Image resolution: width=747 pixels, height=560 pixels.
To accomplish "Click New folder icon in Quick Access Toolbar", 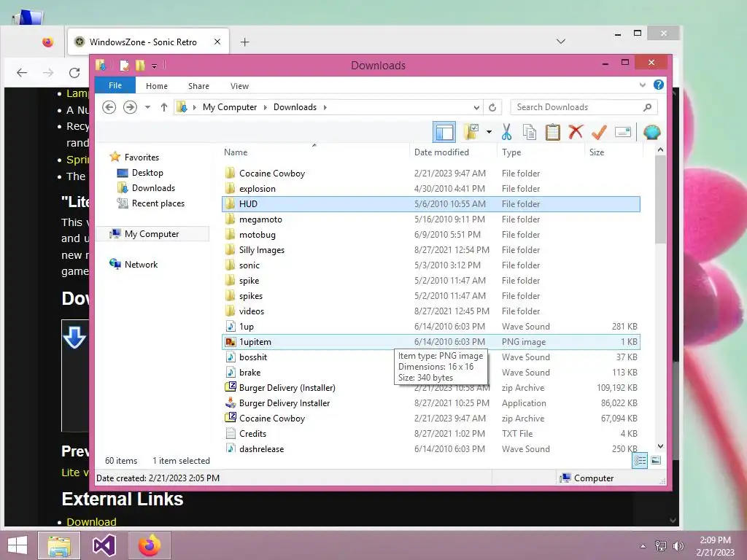I will point(140,65).
